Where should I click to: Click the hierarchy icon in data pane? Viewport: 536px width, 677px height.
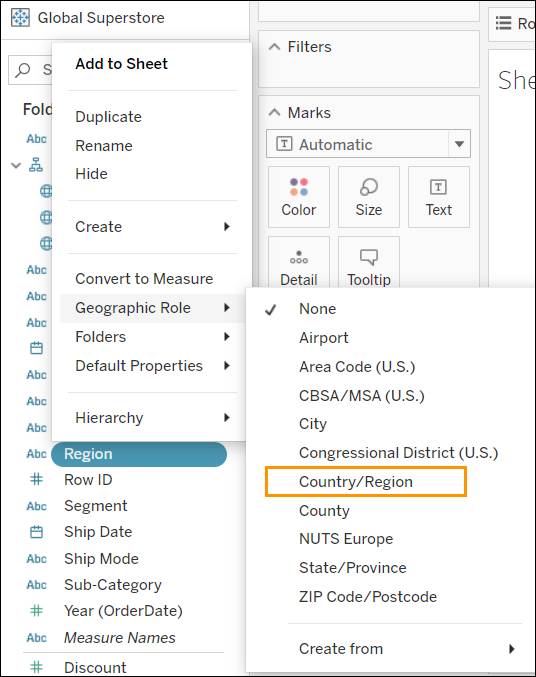tap(36, 165)
